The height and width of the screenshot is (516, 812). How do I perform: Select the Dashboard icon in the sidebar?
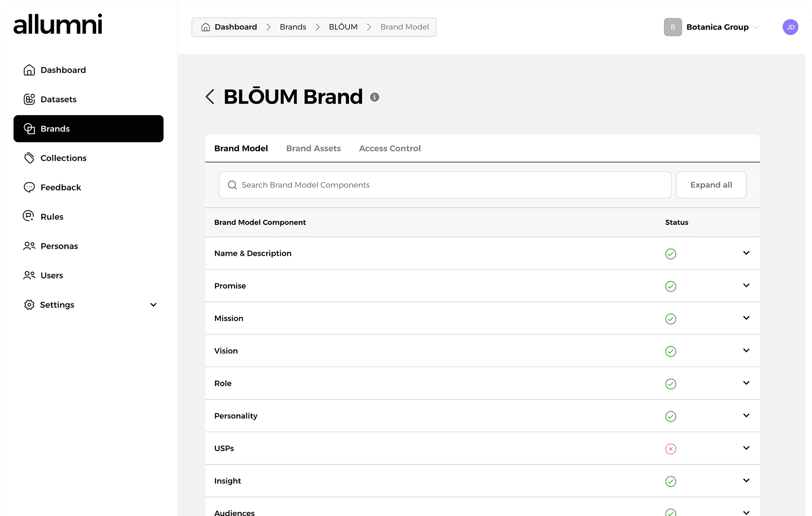(29, 70)
